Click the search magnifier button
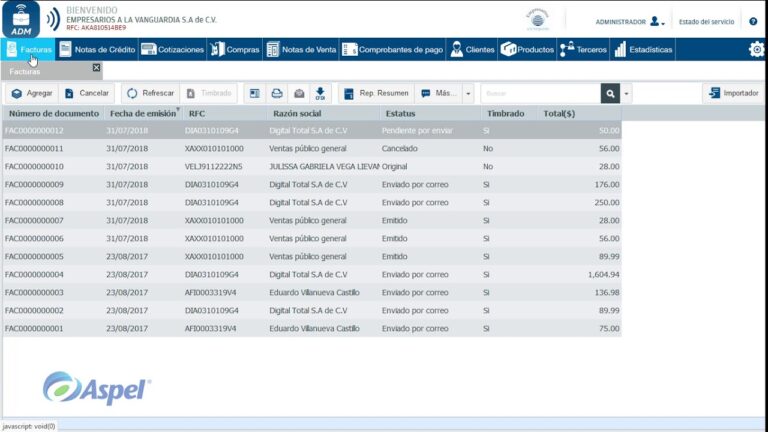 610,93
